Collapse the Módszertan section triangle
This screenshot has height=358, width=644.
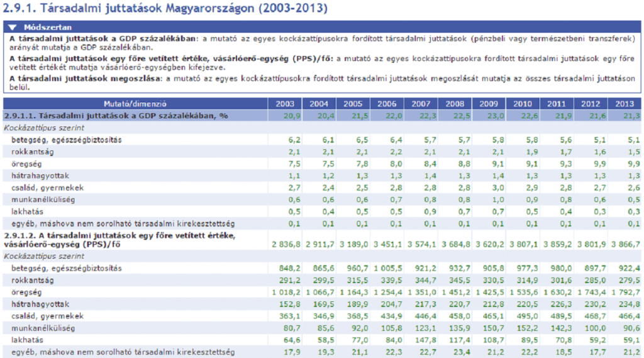click(13, 28)
